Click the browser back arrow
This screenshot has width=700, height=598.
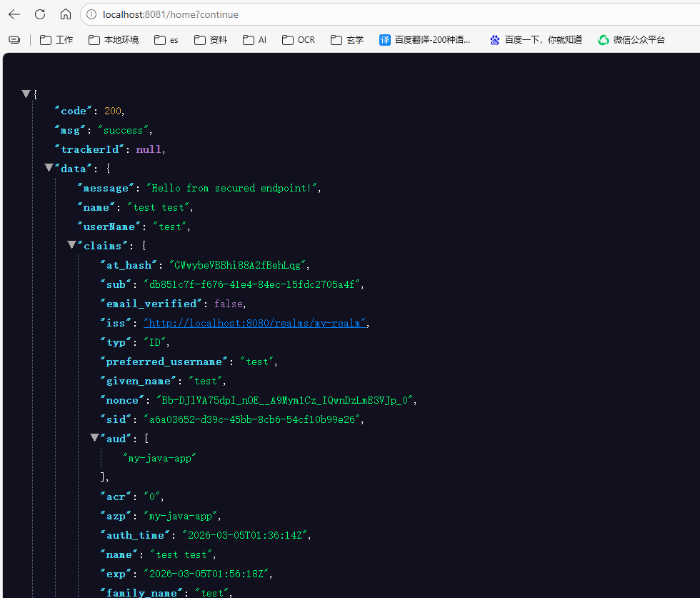pyautogui.click(x=14, y=14)
